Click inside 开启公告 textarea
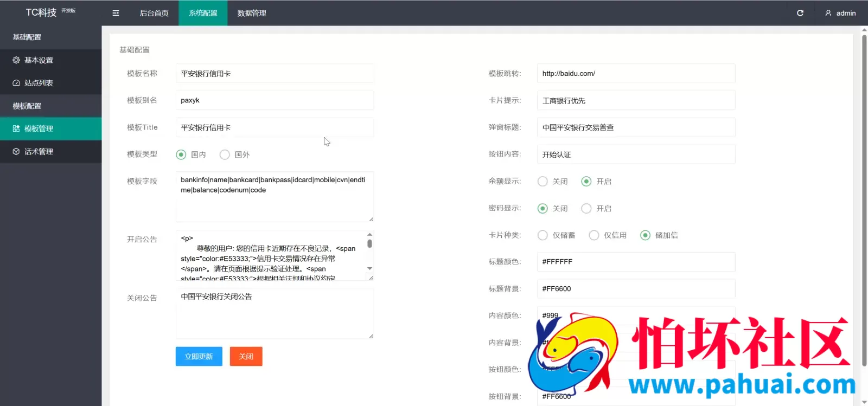 271,256
